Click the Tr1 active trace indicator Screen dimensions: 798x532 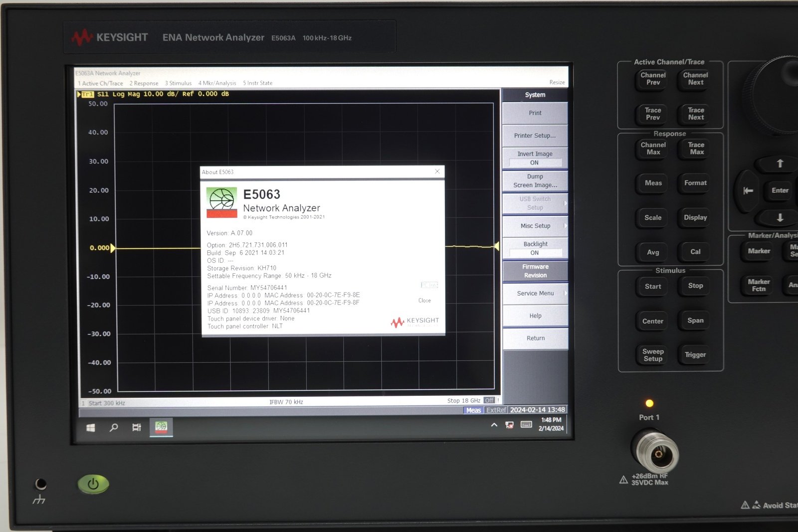pos(87,94)
